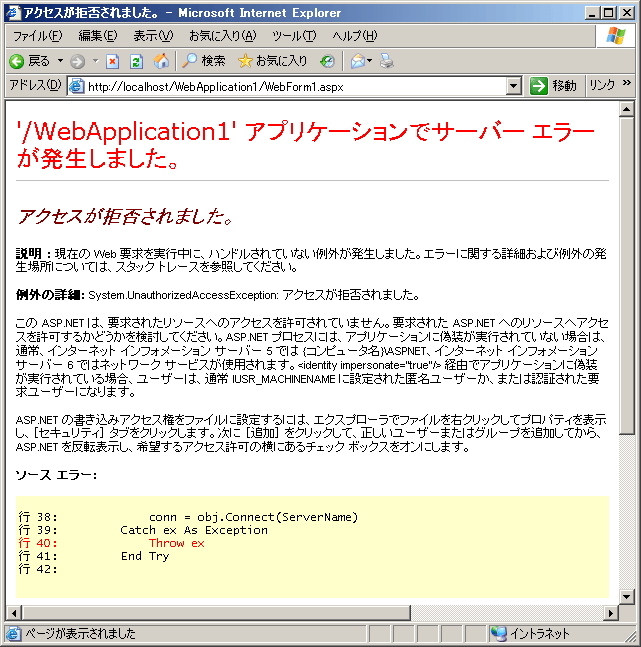Close the Internet Explorer window

[x=627, y=13]
